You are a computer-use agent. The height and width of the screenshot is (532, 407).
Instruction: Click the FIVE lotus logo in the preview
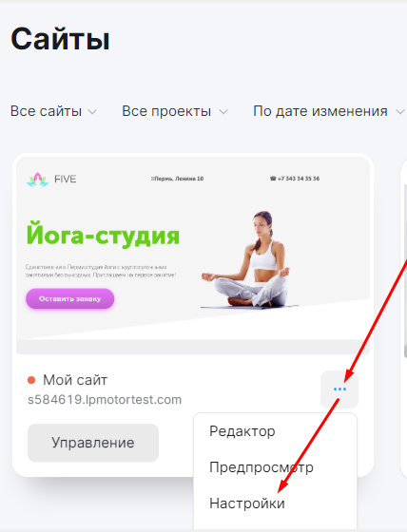pyautogui.click(x=38, y=180)
